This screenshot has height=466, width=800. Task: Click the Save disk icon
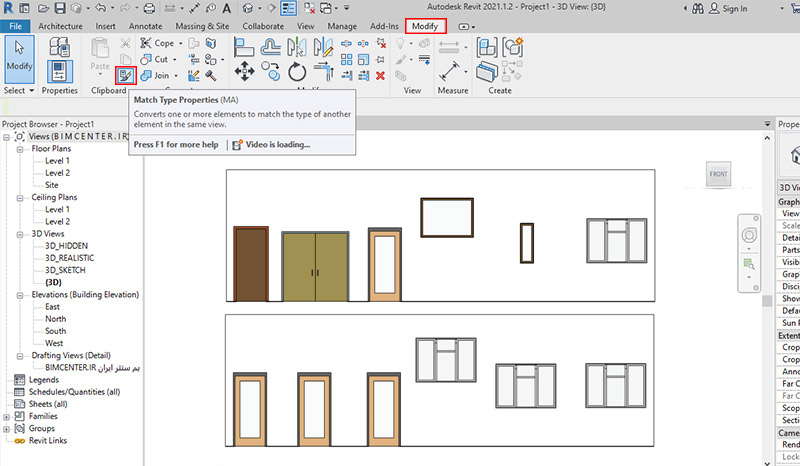click(60, 8)
